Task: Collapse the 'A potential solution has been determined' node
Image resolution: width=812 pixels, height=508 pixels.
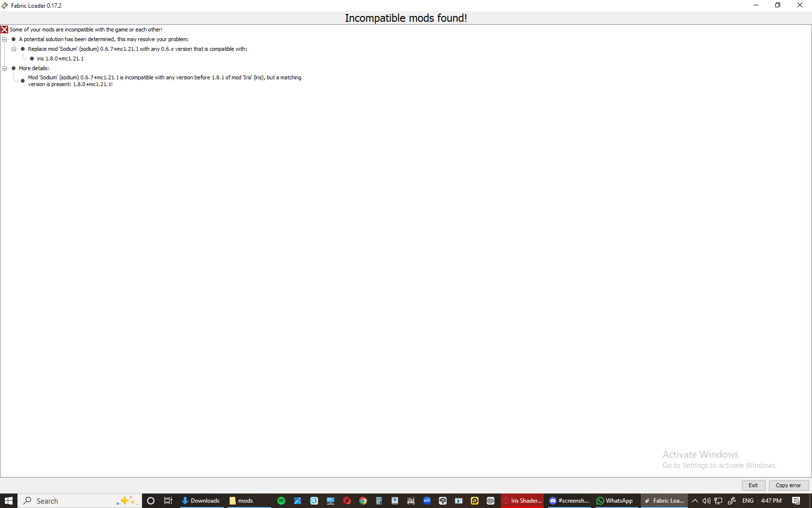Action: [5, 39]
